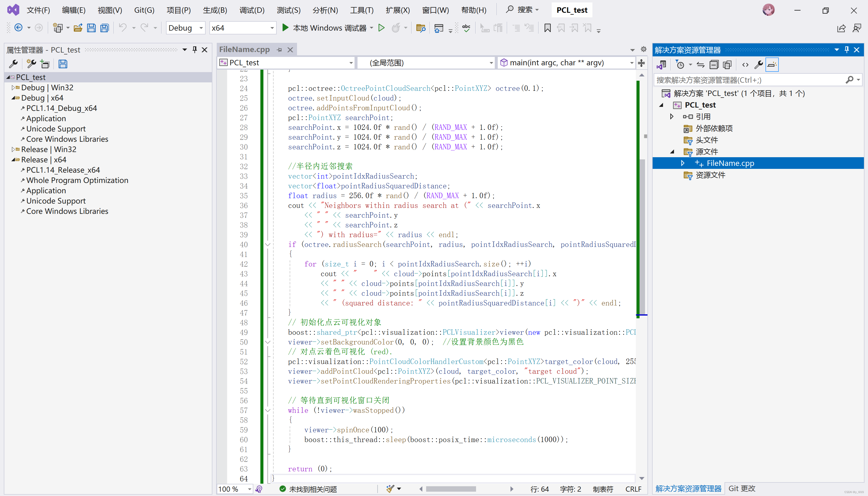Expand the Release | Win32 node

(13, 149)
